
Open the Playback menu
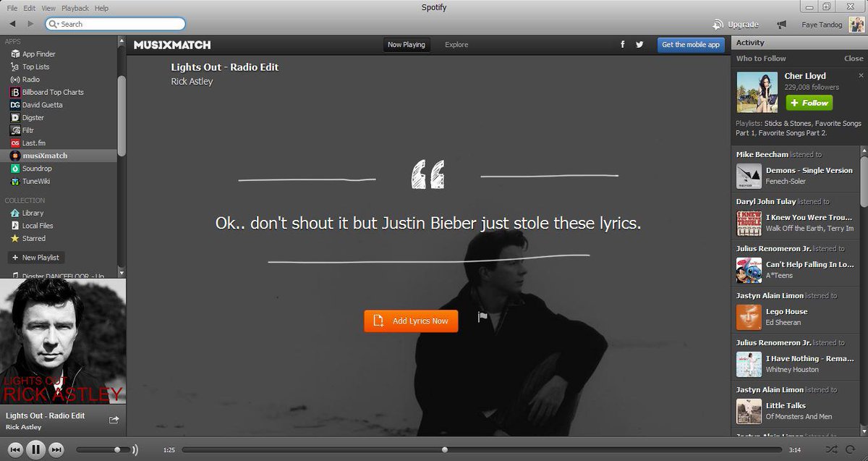[x=75, y=8]
